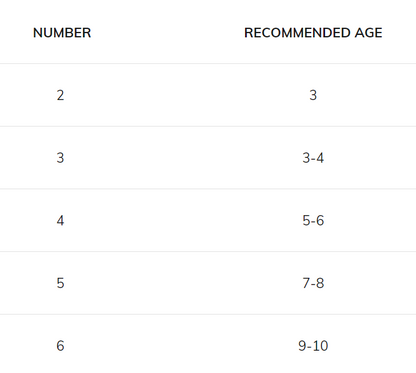Click the divider line between rows 4 and 5
416x373 pixels.
coord(208,251)
